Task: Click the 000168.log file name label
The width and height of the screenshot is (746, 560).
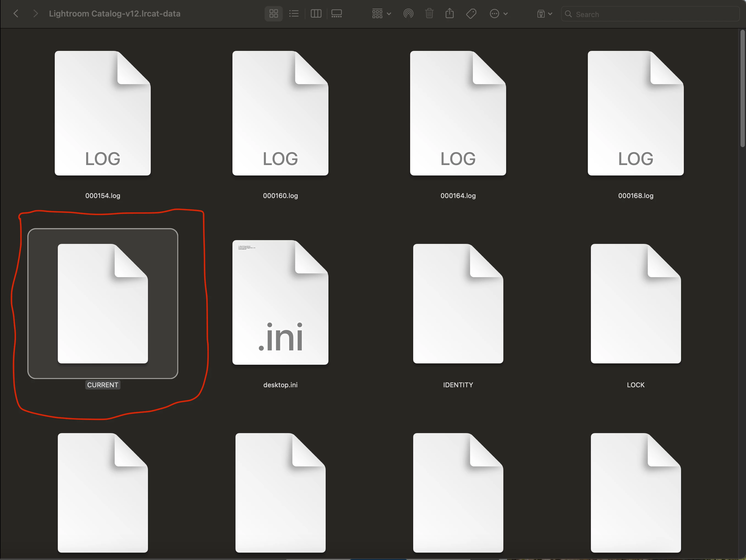Action: tap(635, 196)
